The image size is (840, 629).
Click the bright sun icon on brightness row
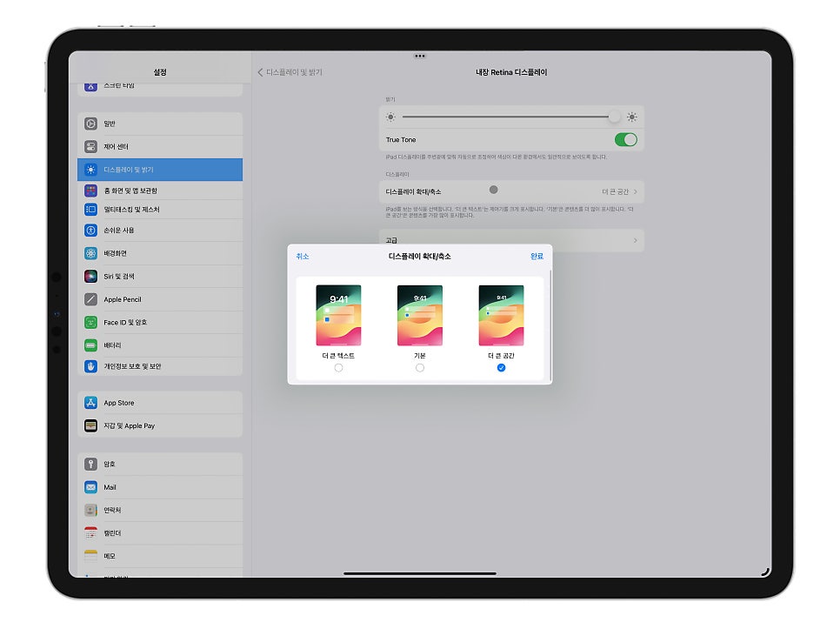632,117
